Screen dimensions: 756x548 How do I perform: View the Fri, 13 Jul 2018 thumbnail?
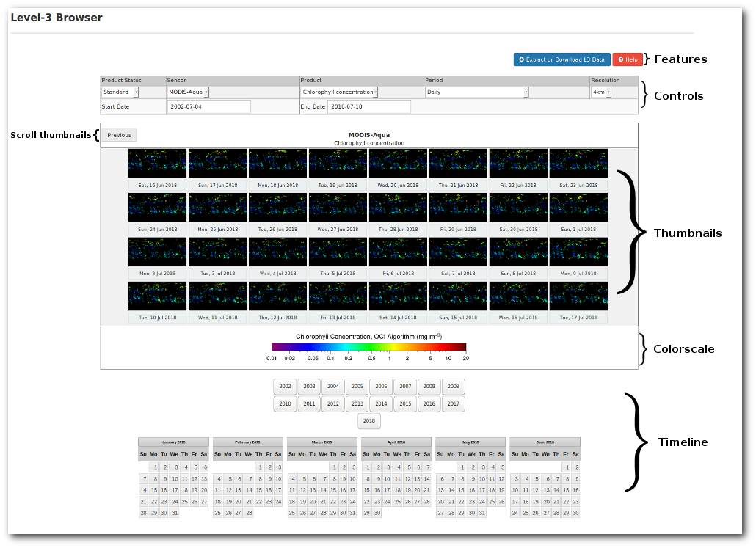click(x=338, y=296)
